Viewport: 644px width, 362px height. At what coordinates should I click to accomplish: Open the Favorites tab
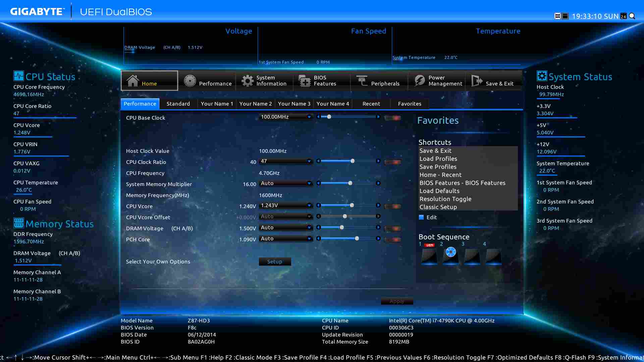pos(409,104)
